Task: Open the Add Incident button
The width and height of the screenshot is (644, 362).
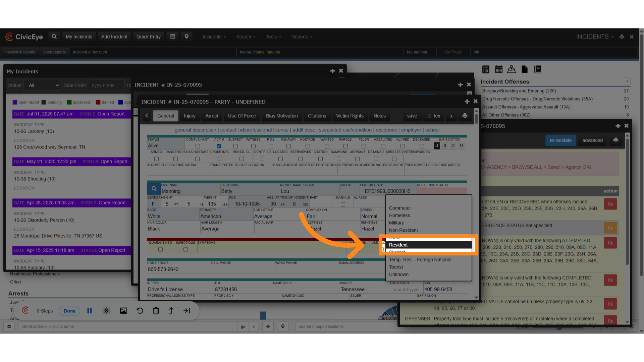Action: pos(114,37)
